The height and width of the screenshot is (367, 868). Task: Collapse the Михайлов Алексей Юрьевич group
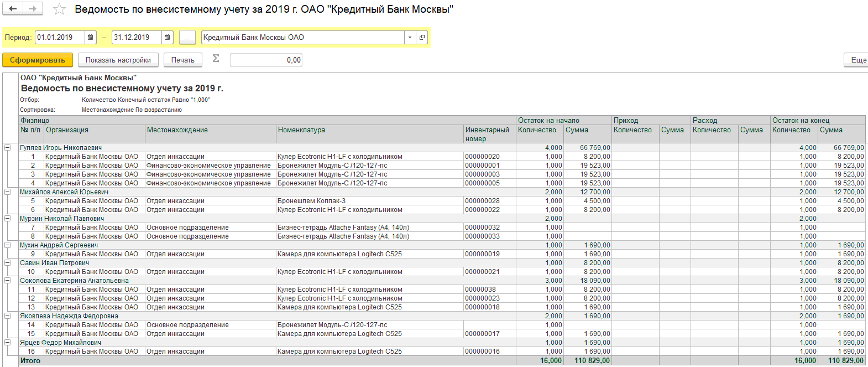click(8, 192)
